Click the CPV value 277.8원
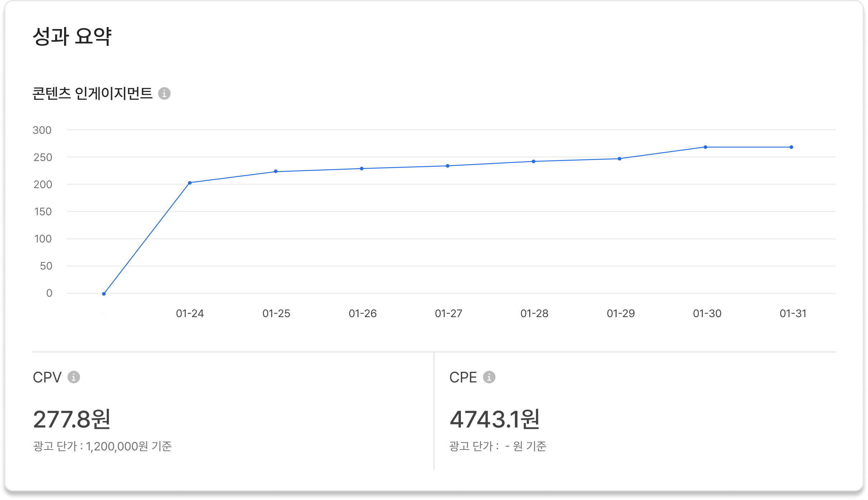868x500 pixels. pos(72,419)
